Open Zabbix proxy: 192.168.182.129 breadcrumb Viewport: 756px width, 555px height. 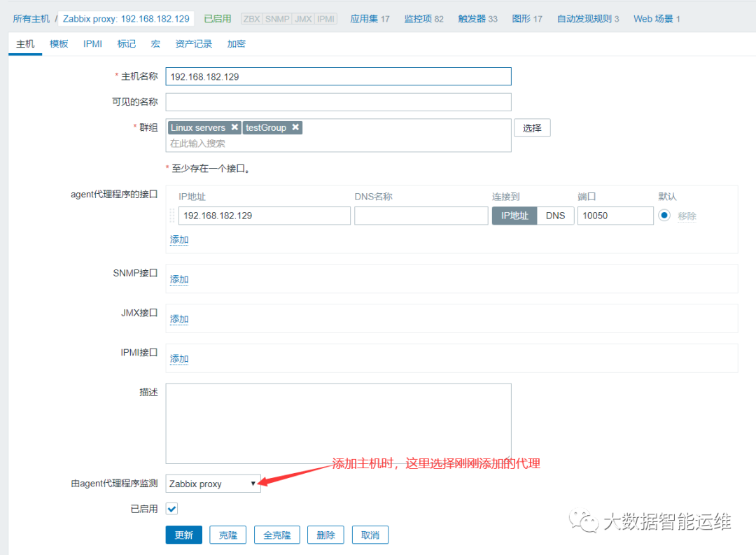(126, 19)
